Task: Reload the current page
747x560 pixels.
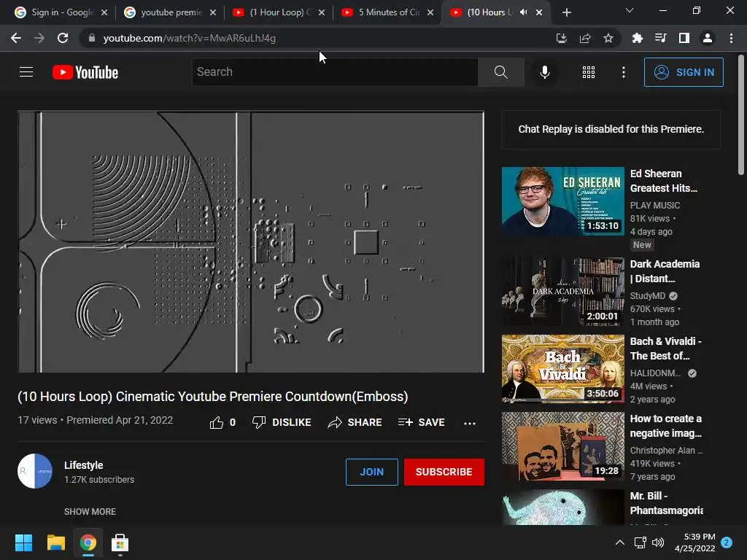Action: point(63,38)
